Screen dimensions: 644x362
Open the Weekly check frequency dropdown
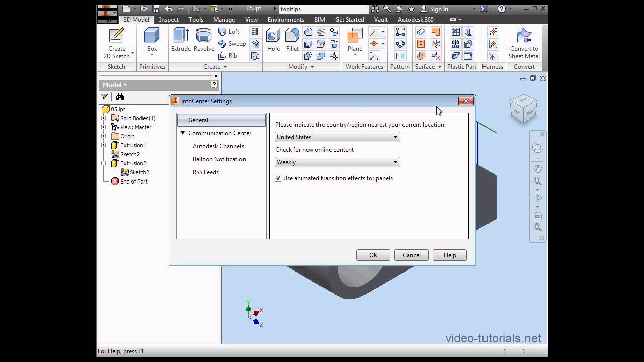tap(338, 162)
